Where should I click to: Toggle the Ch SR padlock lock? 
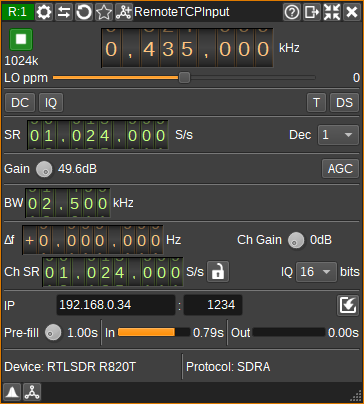(218, 272)
